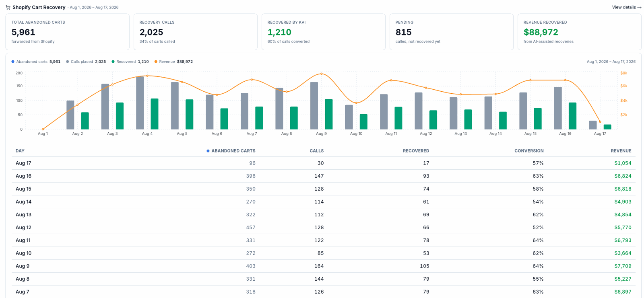Click the $1,054 revenue value
644x298 pixels.
click(x=623, y=163)
